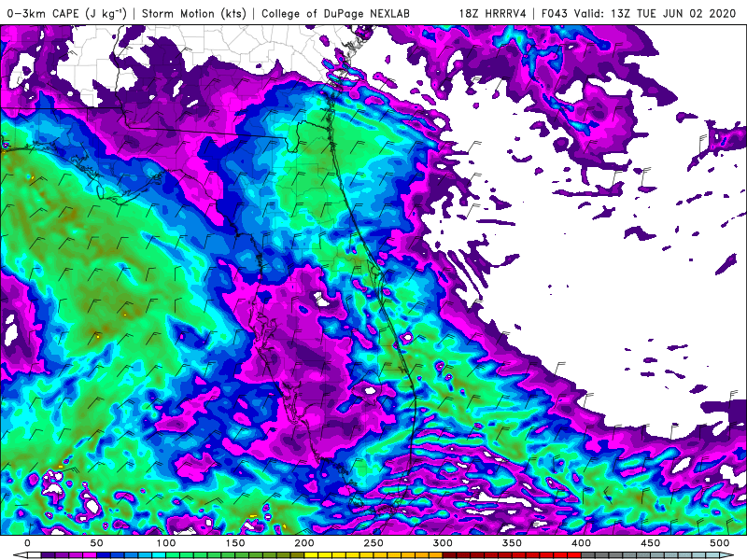Viewport: 747px width, 560px height.
Task: Click the "250" label on the color scale
Action: [373, 543]
